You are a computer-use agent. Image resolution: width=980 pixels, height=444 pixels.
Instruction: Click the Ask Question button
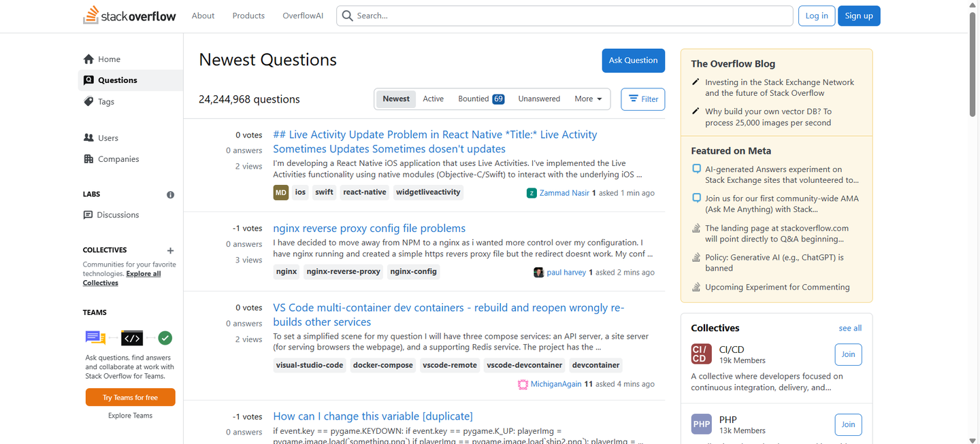pos(633,61)
